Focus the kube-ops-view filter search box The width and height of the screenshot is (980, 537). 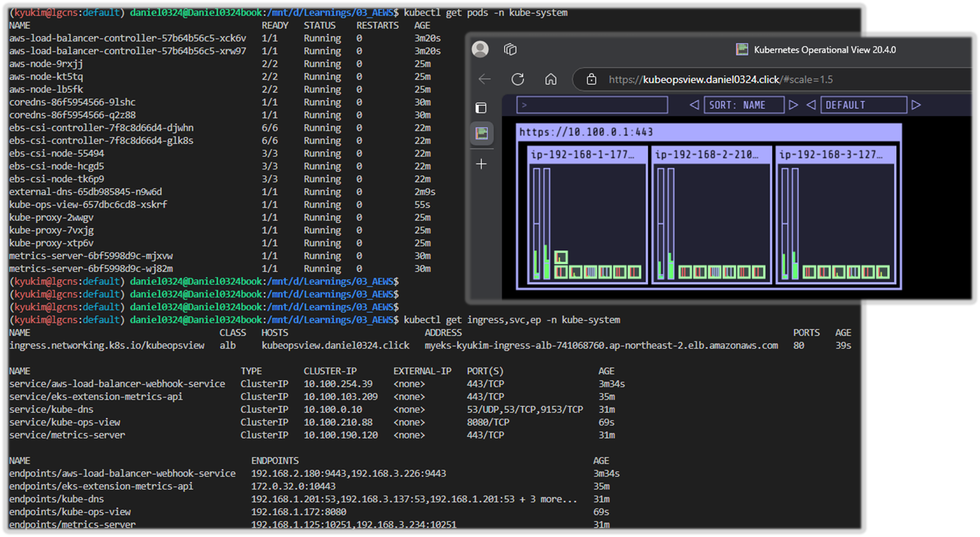592,105
